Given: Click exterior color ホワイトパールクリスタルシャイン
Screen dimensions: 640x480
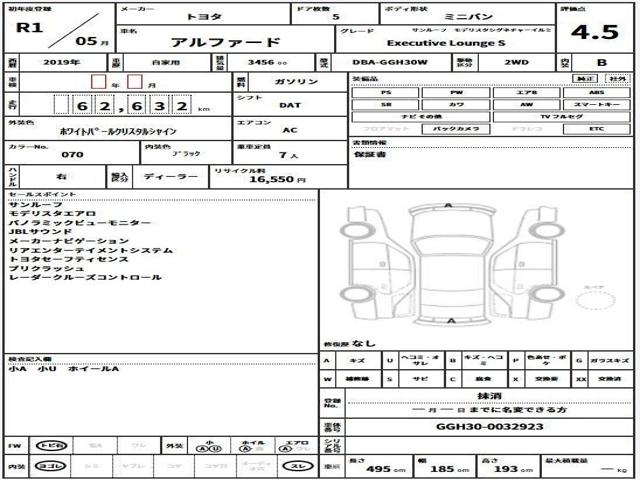Looking at the screenshot, I should pos(118,131).
